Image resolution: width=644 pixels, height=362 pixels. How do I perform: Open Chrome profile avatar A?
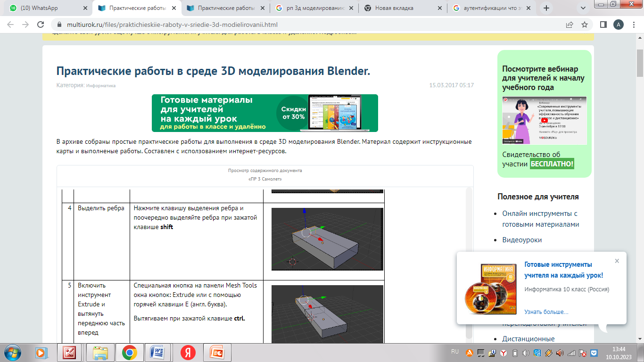click(x=618, y=25)
